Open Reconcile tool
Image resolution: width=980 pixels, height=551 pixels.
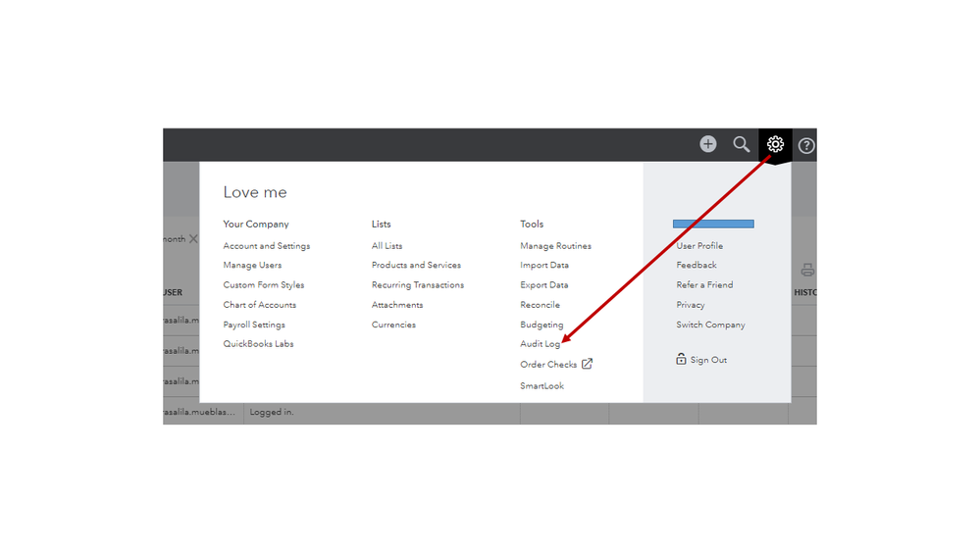tap(540, 305)
